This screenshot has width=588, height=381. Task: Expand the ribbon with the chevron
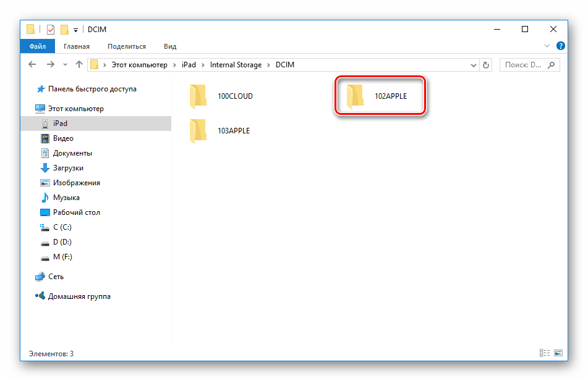(x=547, y=46)
